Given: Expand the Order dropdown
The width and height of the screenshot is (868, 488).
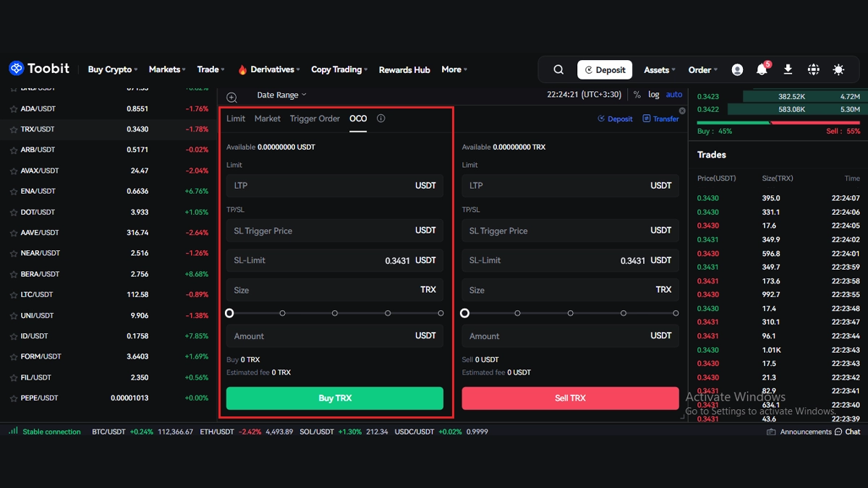Looking at the screenshot, I should click(x=703, y=69).
